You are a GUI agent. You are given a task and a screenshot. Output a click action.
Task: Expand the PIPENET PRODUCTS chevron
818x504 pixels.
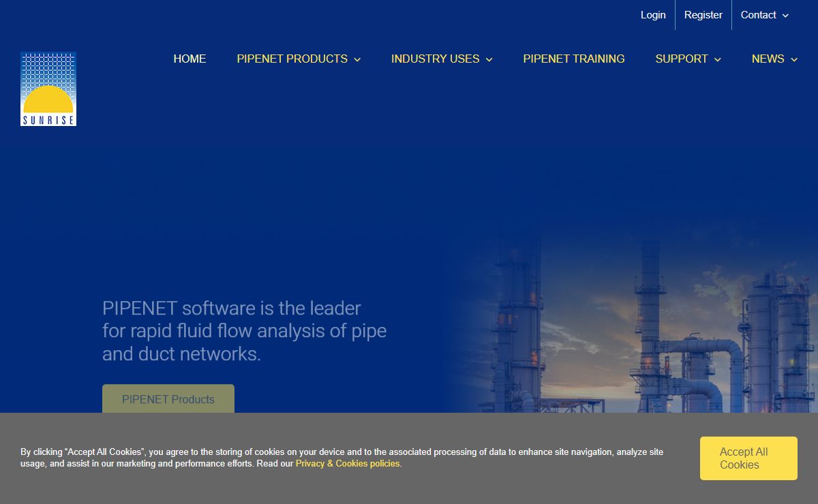coord(357,60)
